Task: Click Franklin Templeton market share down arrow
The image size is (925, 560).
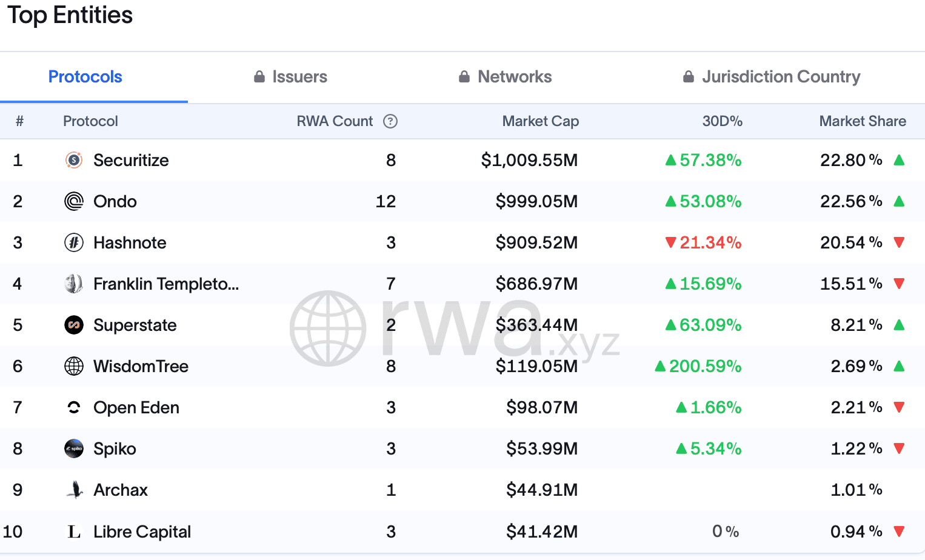Action: point(899,284)
